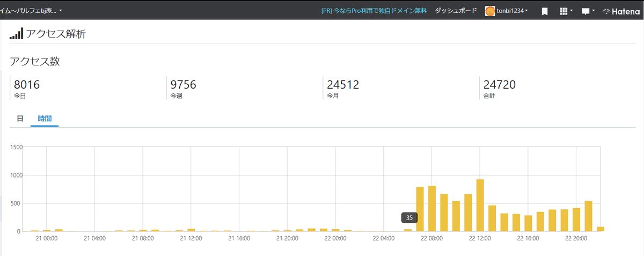The width and height of the screenshot is (644, 256).
Task: Click the Hatena logo
Action: [621, 11]
